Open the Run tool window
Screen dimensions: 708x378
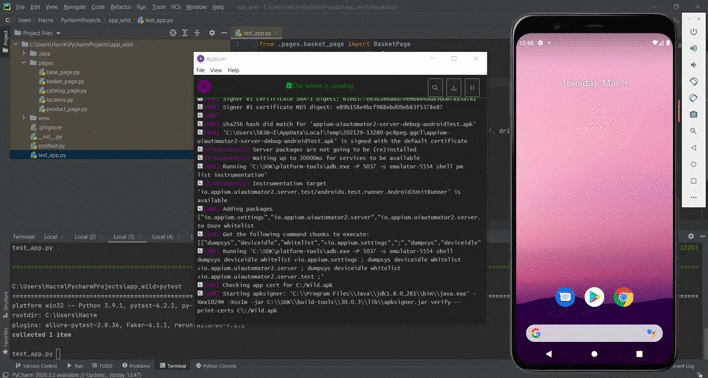tap(75, 366)
